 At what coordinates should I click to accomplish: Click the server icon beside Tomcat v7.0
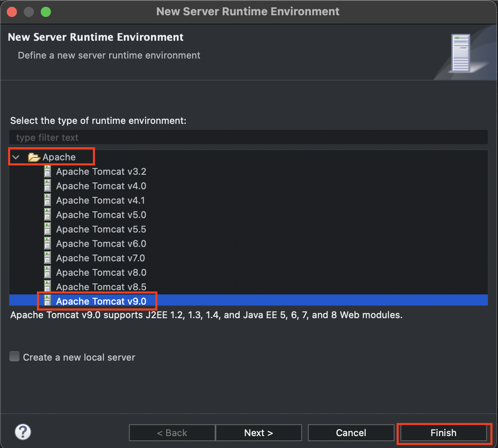48,258
